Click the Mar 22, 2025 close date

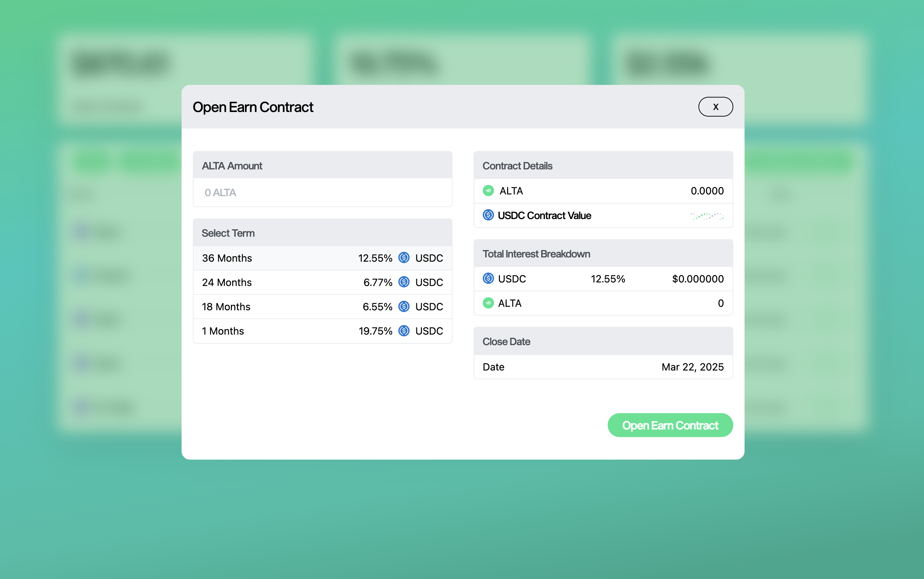point(692,367)
